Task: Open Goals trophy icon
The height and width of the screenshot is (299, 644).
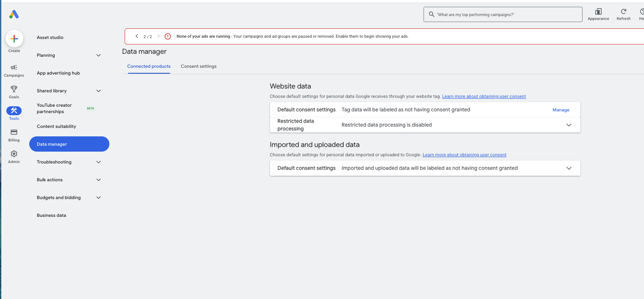Action: (x=14, y=89)
